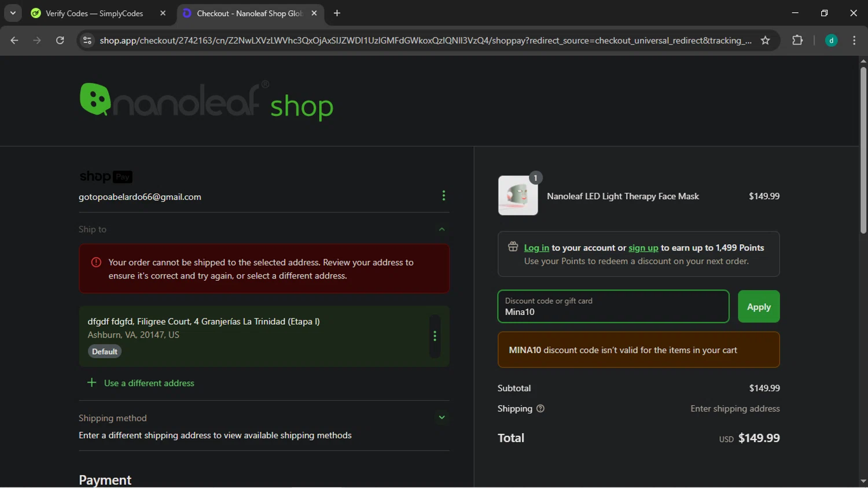This screenshot has width=868, height=488.
Task: View site information icon in address bar
Action: click(x=87, y=41)
